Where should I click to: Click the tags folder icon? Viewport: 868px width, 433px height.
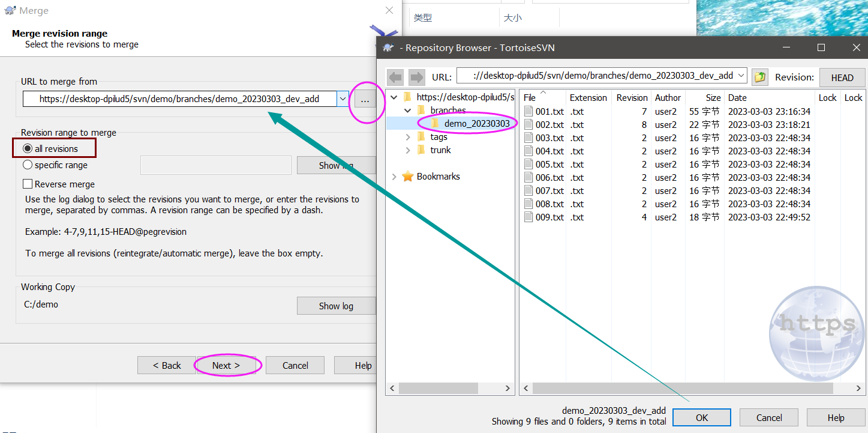(421, 137)
